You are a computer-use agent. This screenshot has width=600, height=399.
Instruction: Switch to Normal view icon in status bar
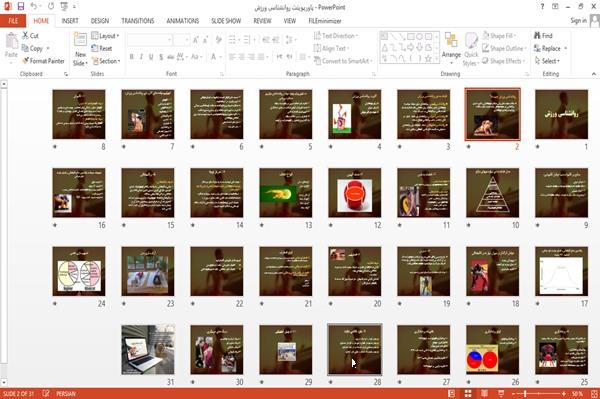pos(452,393)
